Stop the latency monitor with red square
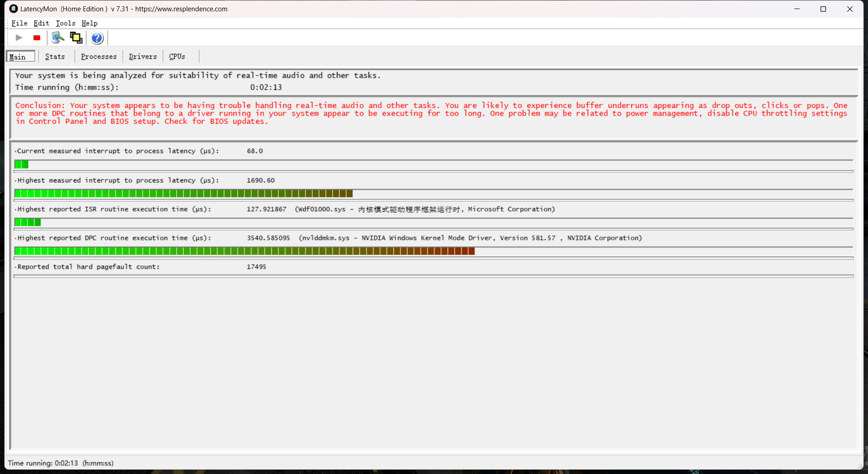Screen dimensions: 868x474 pos(37,38)
